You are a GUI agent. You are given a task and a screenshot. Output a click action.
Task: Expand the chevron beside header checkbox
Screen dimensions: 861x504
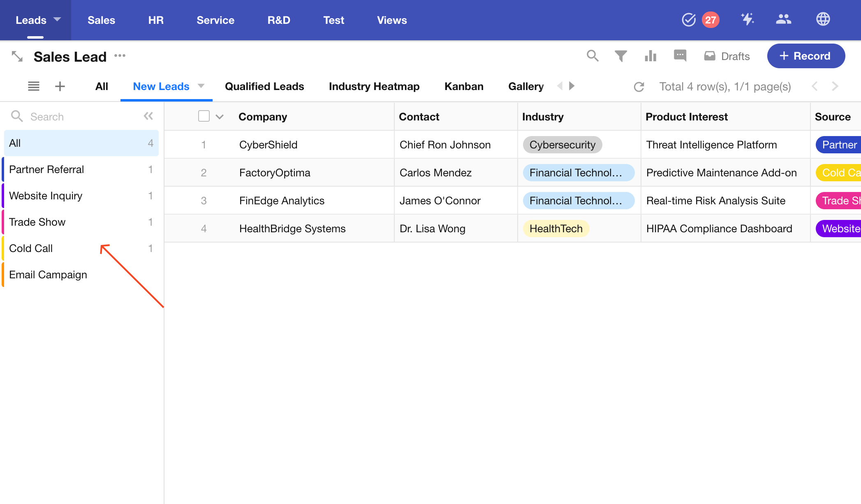click(220, 117)
